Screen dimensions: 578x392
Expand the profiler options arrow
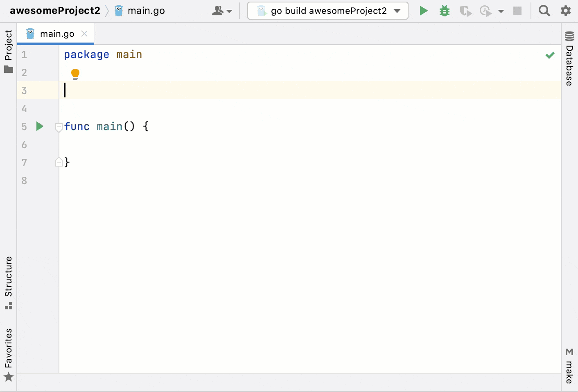pos(501,11)
